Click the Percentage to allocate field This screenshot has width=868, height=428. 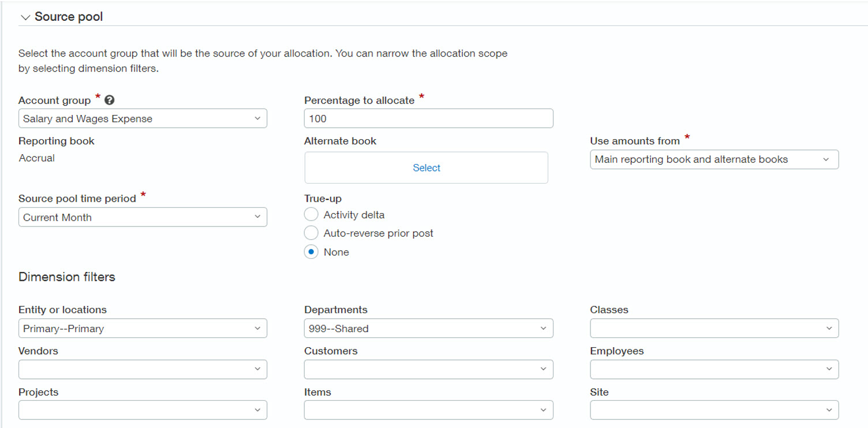(428, 118)
